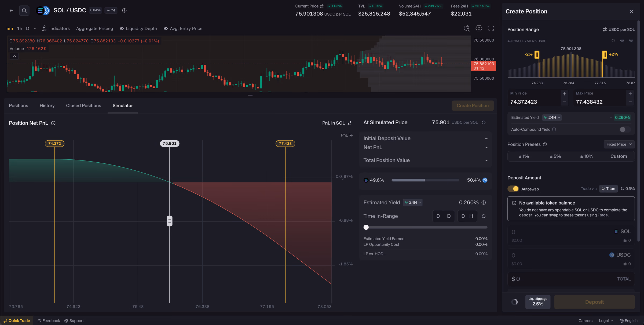
Task: Enter fullscreen chart mode
Action: pyautogui.click(x=491, y=28)
